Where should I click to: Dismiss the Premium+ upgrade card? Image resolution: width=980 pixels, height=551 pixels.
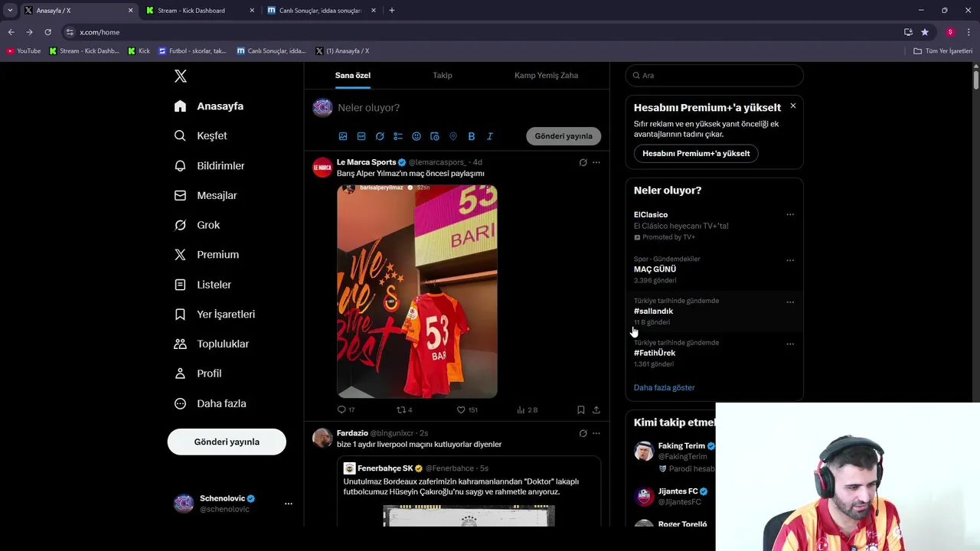pyautogui.click(x=793, y=106)
